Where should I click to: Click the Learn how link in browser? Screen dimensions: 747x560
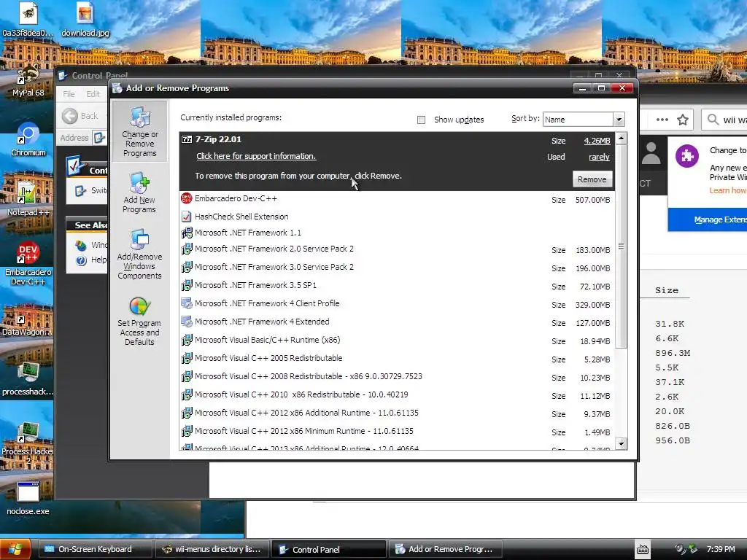[x=727, y=190]
